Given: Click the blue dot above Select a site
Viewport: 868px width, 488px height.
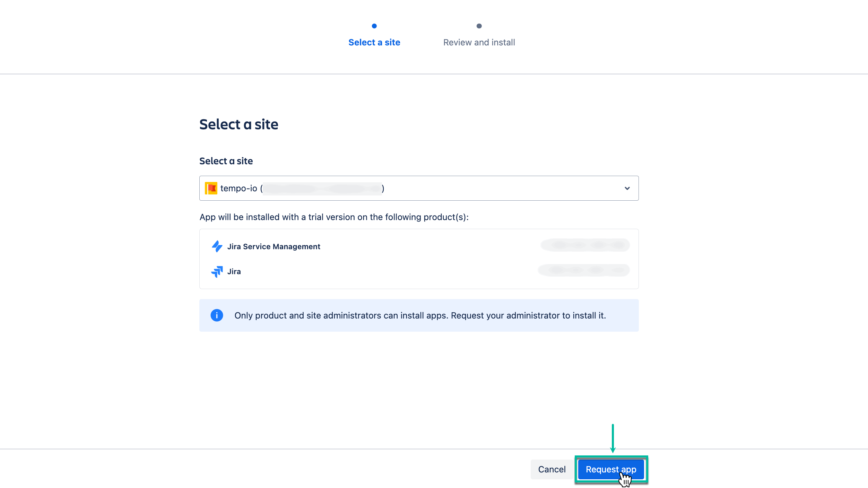Looking at the screenshot, I should (374, 26).
